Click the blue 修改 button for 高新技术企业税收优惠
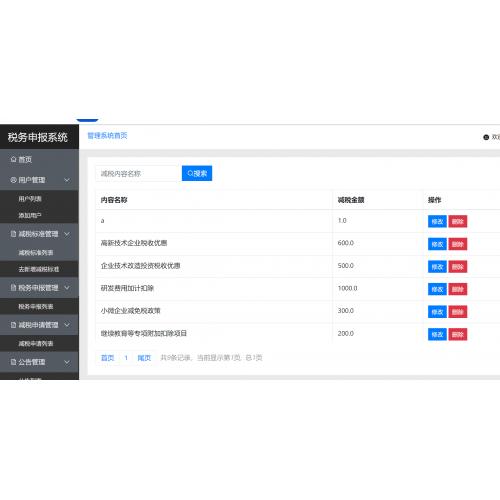This screenshot has height=500, width=500. click(x=437, y=244)
